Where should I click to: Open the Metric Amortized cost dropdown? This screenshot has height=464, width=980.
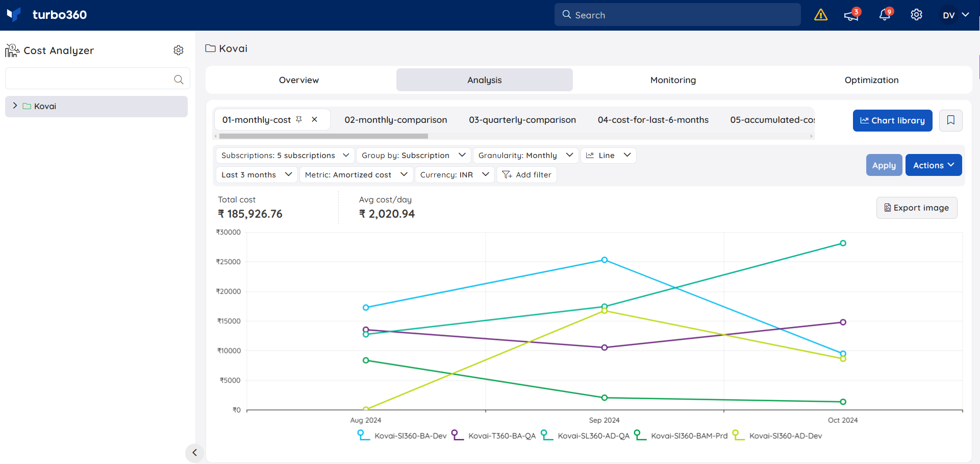356,174
